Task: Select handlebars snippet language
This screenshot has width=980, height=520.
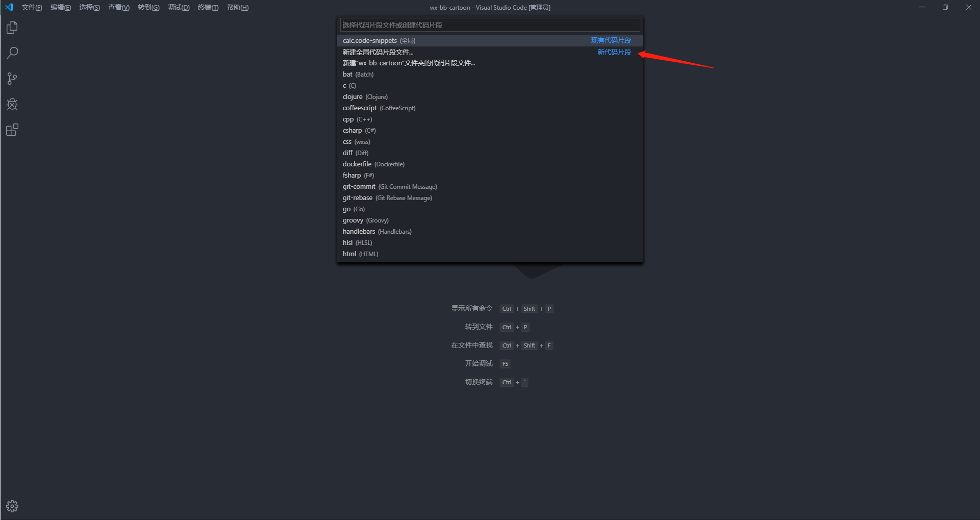Action: (x=490, y=232)
